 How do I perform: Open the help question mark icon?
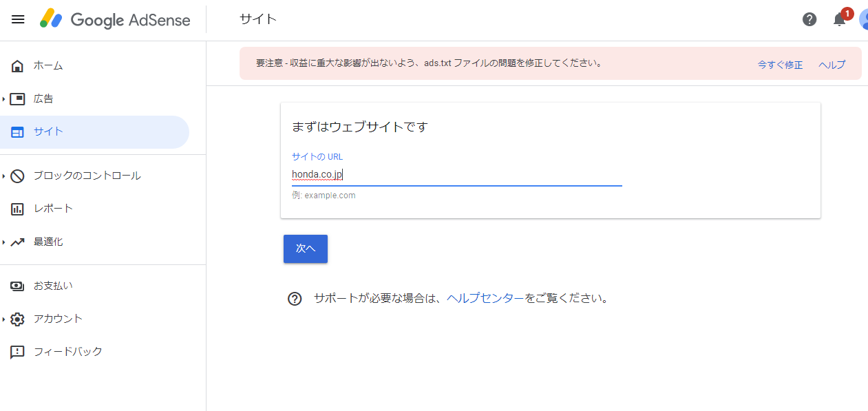(x=809, y=19)
